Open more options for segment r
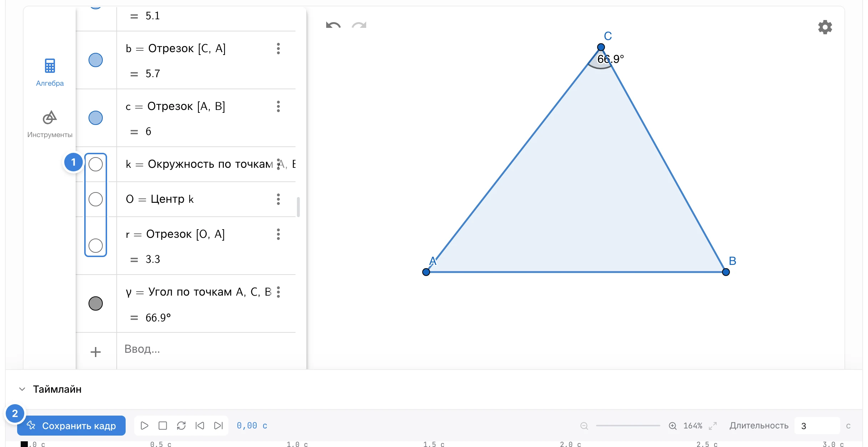Image resolution: width=868 pixels, height=447 pixels. click(278, 234)
